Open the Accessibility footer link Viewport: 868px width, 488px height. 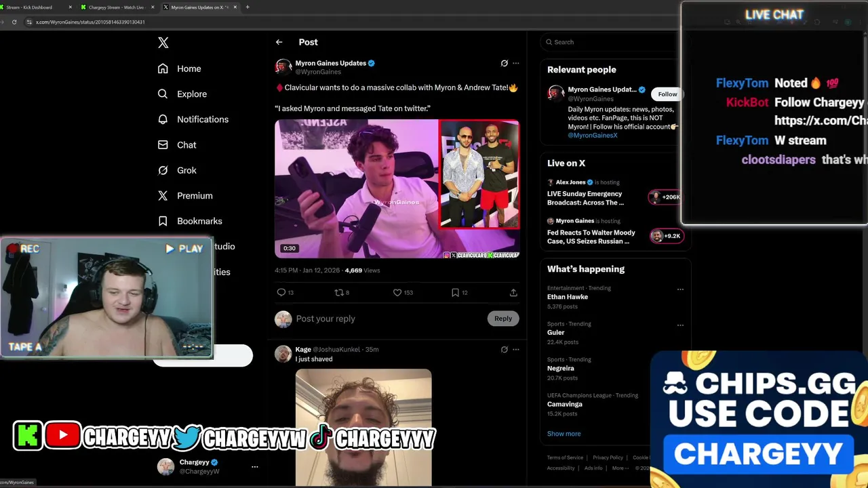(561, 468)
